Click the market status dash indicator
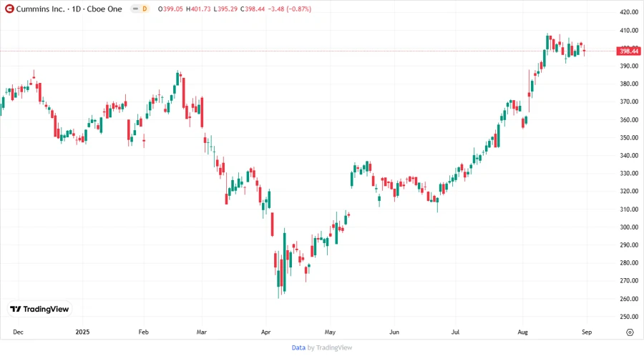Viewport: 644px width, 356px height. (x=135, y=9)
